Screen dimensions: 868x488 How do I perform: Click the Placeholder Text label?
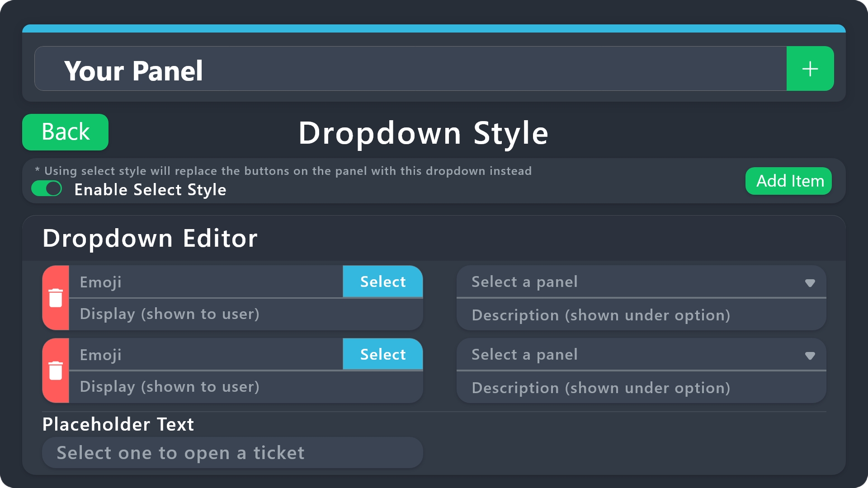(118, 424)
